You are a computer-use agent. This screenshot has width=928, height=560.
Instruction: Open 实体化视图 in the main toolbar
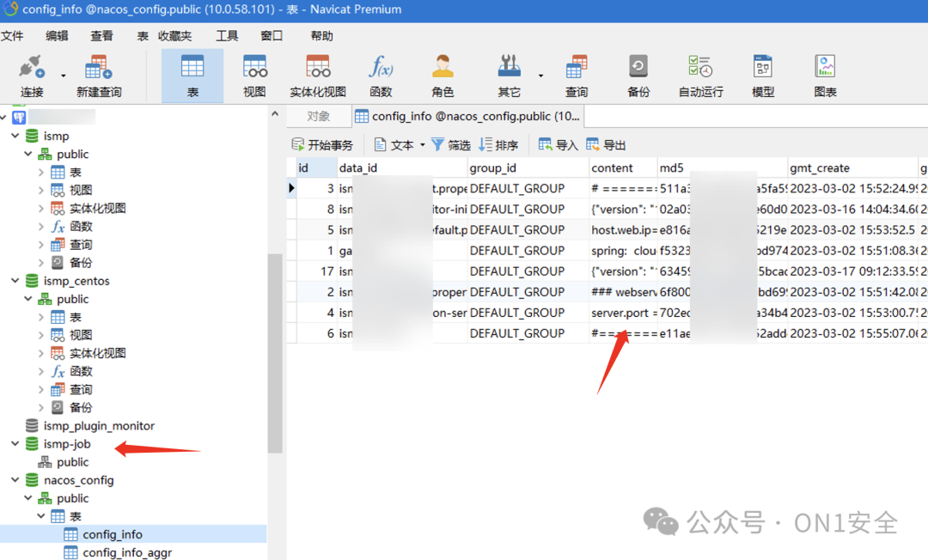click(x=318, y=76)
